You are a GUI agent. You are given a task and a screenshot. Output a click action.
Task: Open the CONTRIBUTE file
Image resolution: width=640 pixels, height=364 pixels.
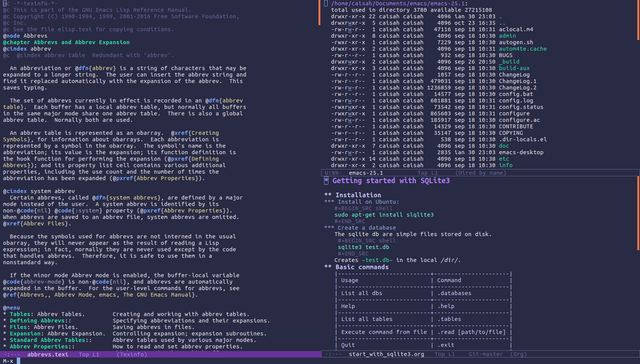pos(516,126)
